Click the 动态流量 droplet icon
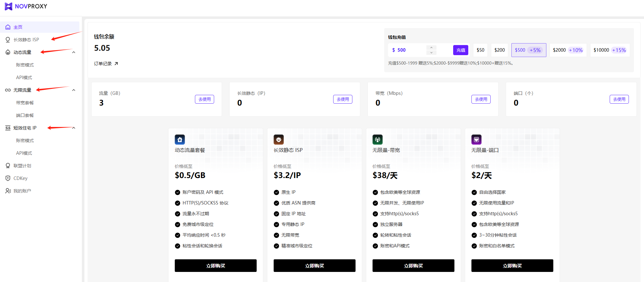 coord(8,52)
